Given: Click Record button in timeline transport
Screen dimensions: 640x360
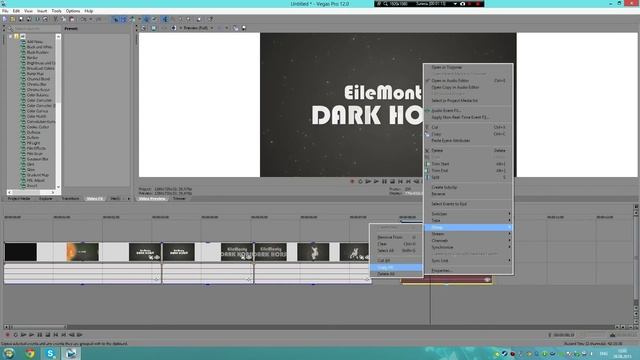Looking at the screenshot, I should pos(7,335).
